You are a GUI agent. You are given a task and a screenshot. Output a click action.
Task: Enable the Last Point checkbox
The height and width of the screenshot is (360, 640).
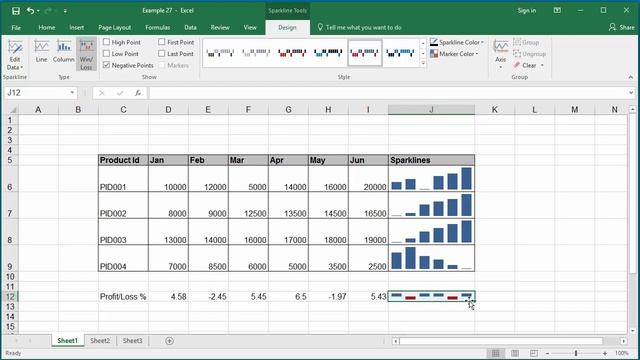point(162,53)
